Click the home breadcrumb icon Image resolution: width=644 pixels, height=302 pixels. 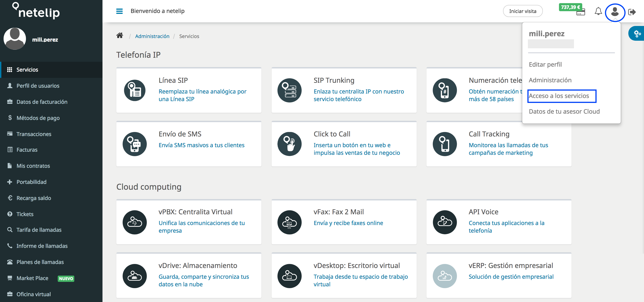tap(120, 36)
